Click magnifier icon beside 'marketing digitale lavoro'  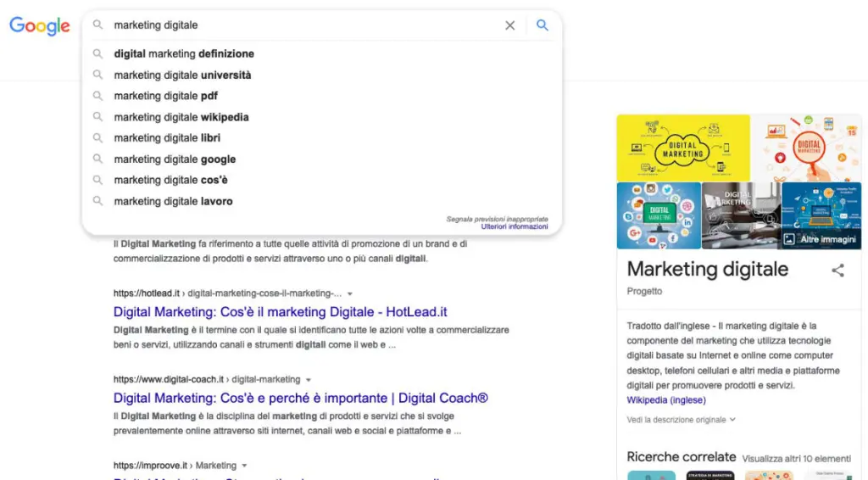click(97, 201)
